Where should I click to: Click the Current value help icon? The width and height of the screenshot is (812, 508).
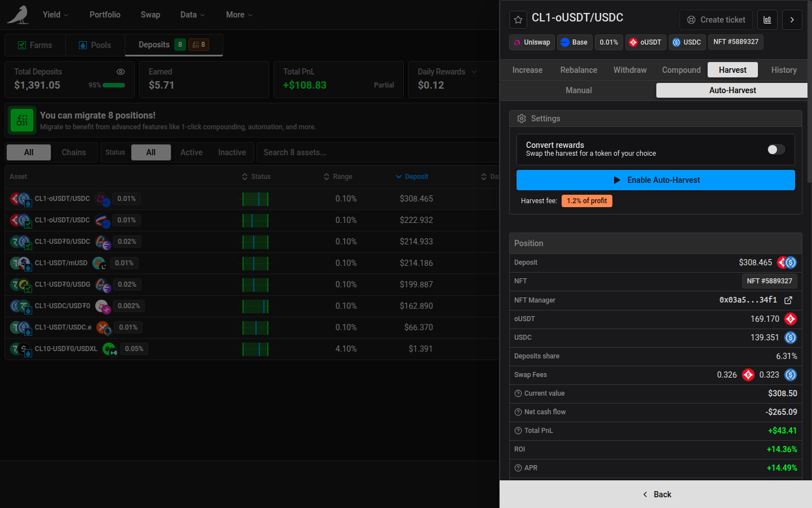pyautogui.click(x=518, y=393)
